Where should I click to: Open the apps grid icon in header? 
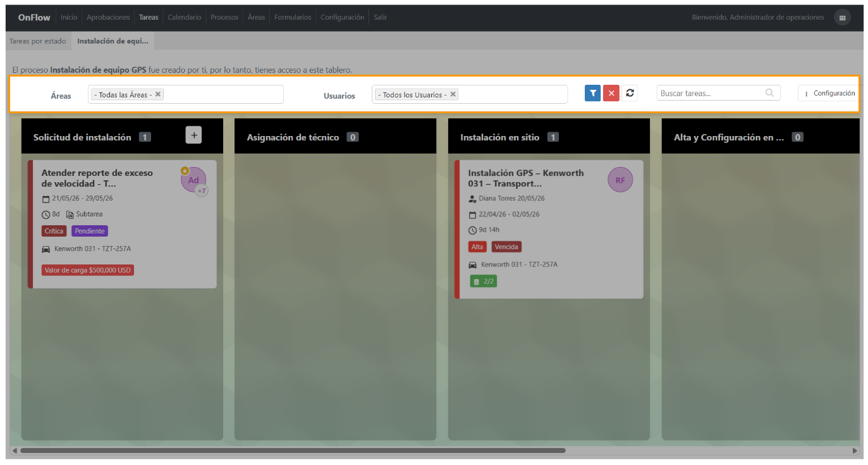(842, 18)
